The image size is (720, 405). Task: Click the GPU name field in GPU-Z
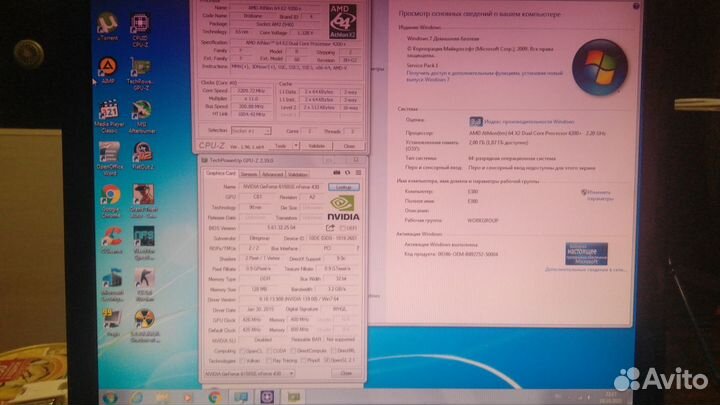click(x=282, y=187)
